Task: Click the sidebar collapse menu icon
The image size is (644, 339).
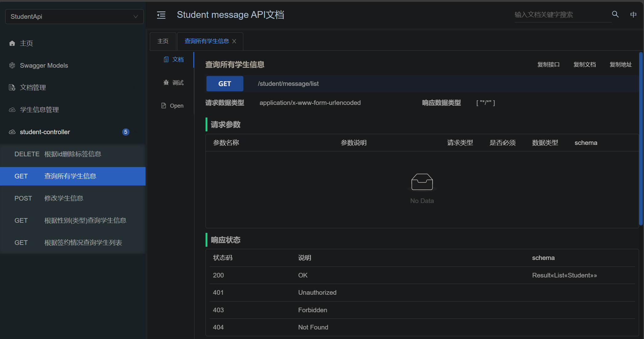Action: 161,15
